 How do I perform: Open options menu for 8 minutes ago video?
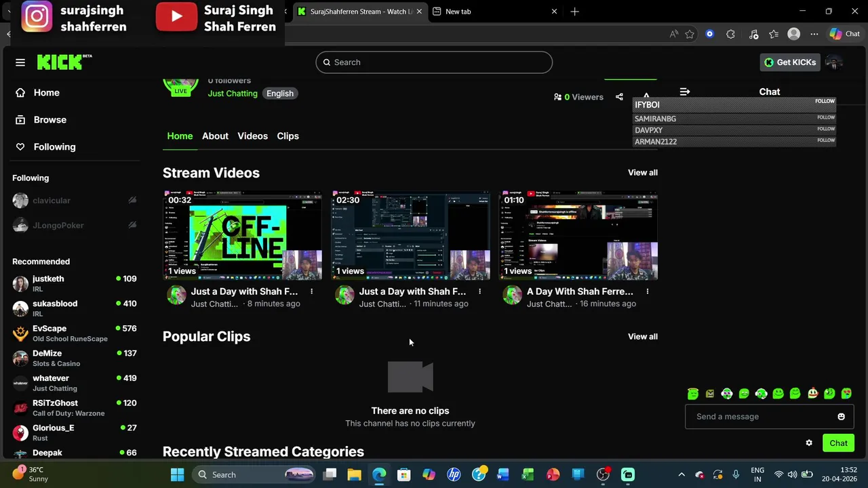pyautogui.click(x=311, y=291)
